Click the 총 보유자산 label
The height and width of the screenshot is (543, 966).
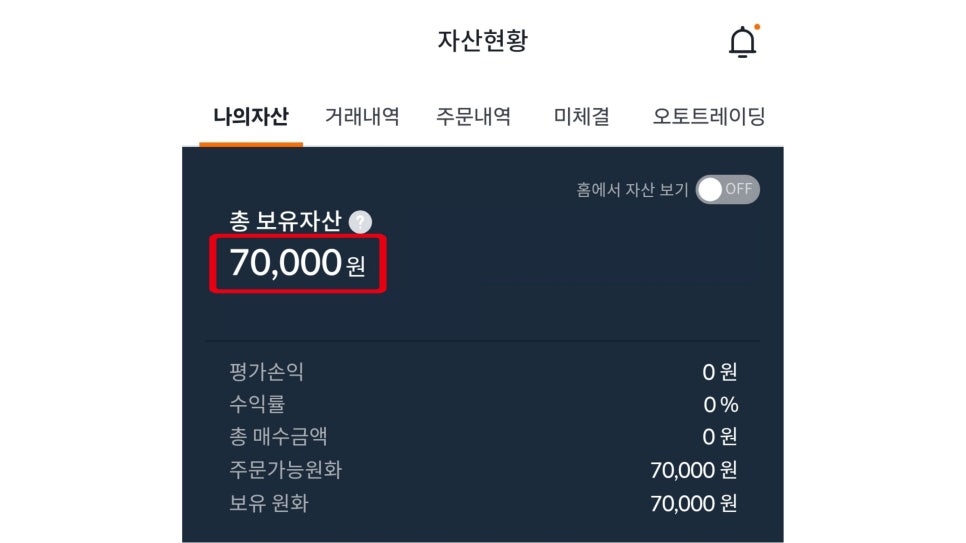pos(285,221)
